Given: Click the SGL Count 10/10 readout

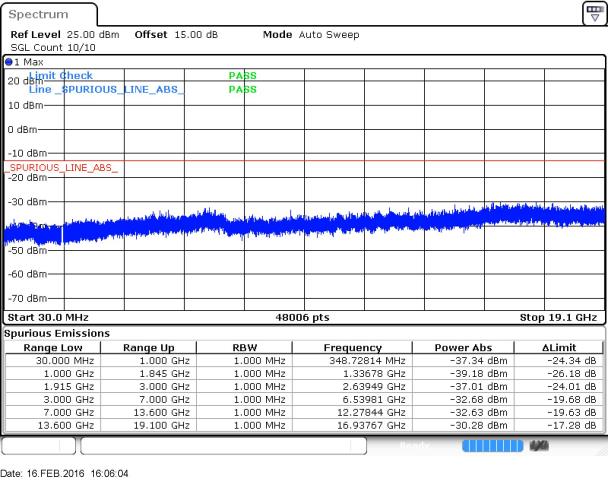Looking at the screenshot, I should (x=53, y=47).
